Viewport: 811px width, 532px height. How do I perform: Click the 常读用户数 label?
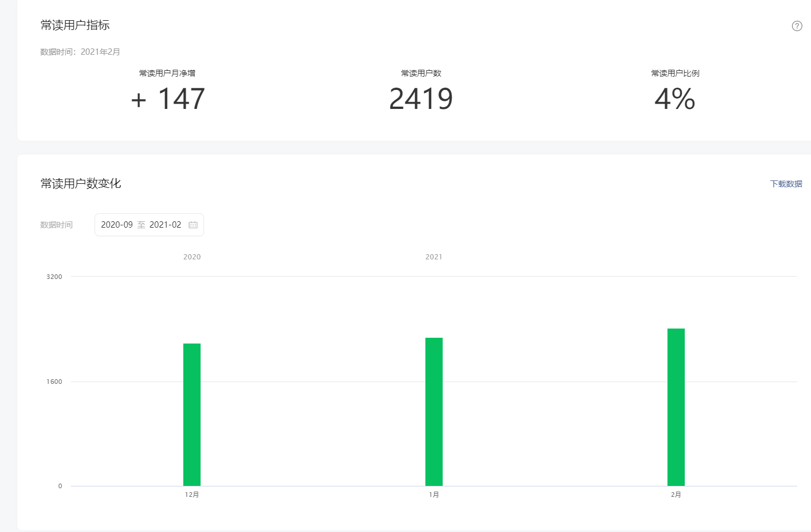coord(421,73)
